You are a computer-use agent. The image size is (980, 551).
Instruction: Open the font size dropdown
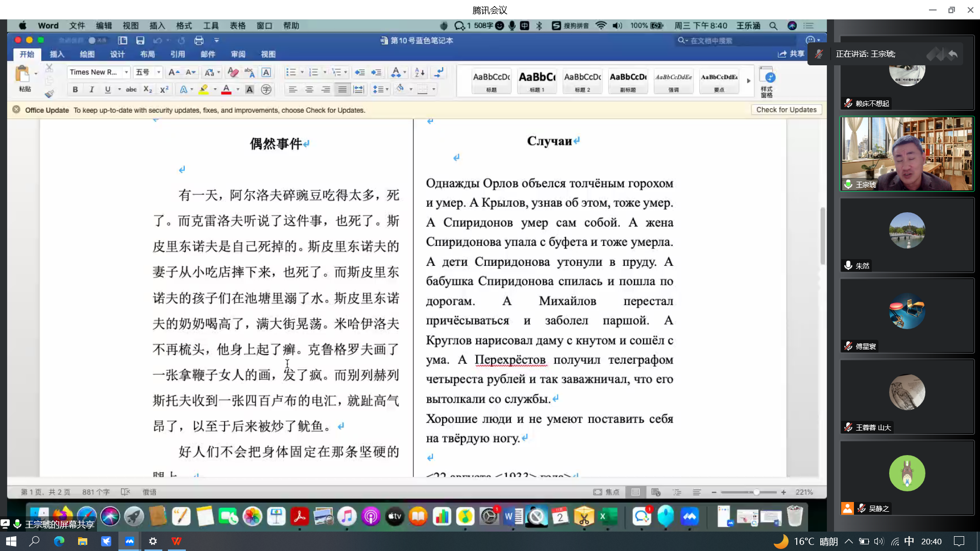click(x=159, y=72)
